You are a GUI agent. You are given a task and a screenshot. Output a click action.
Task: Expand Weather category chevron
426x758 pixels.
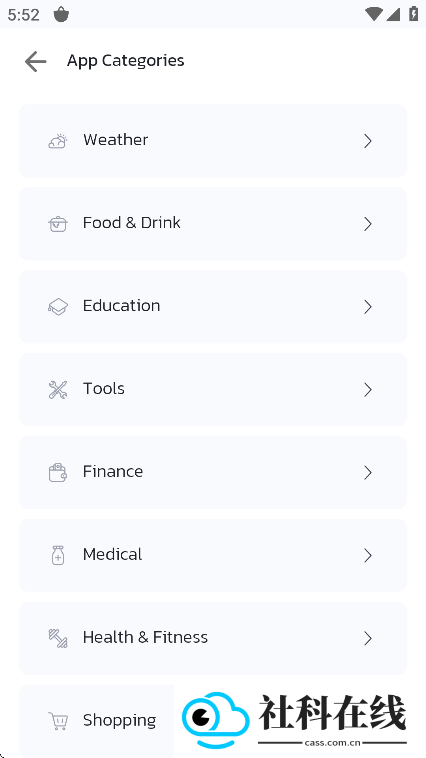tap(368, 141)
